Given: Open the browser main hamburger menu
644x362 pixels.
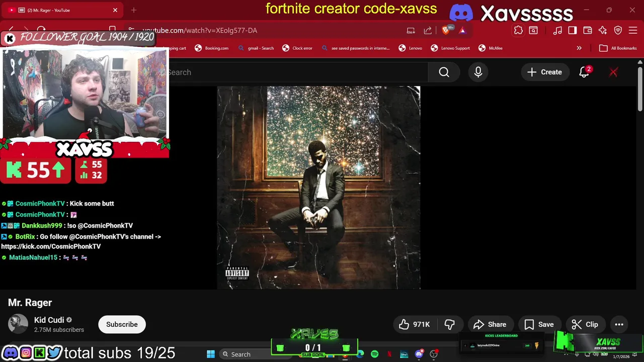Looking at the screenshot, I should pos(633,30).
